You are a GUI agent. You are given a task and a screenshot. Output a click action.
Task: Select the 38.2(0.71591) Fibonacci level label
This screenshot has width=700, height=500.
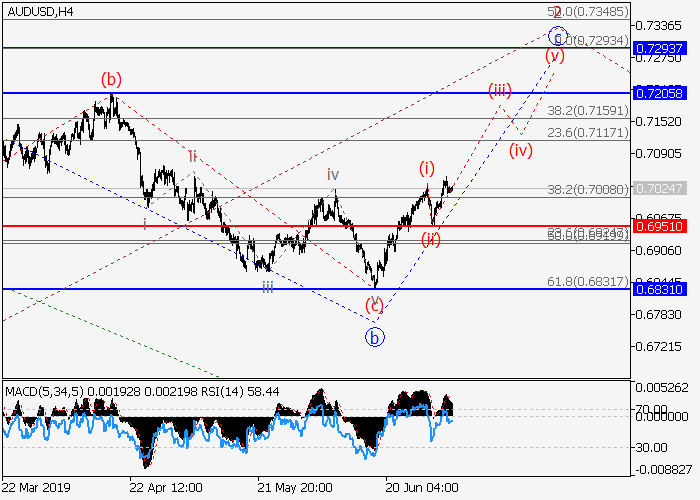(593, 111)
